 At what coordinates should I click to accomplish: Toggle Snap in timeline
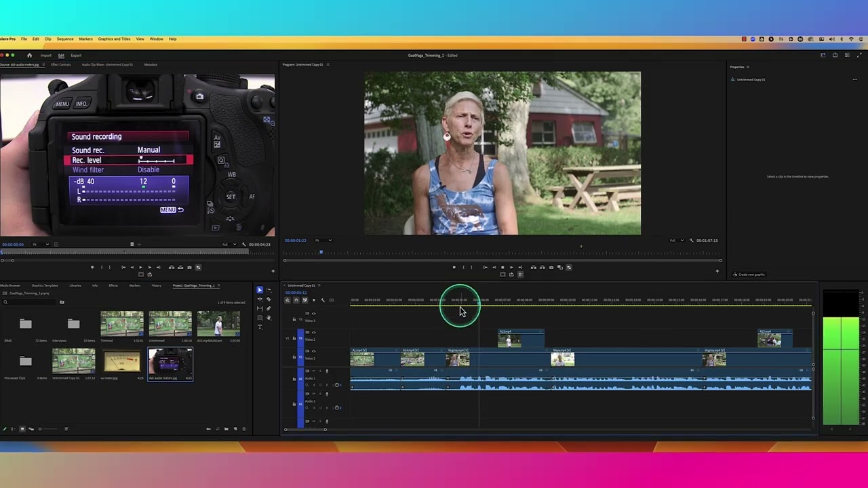click(296, 300)
